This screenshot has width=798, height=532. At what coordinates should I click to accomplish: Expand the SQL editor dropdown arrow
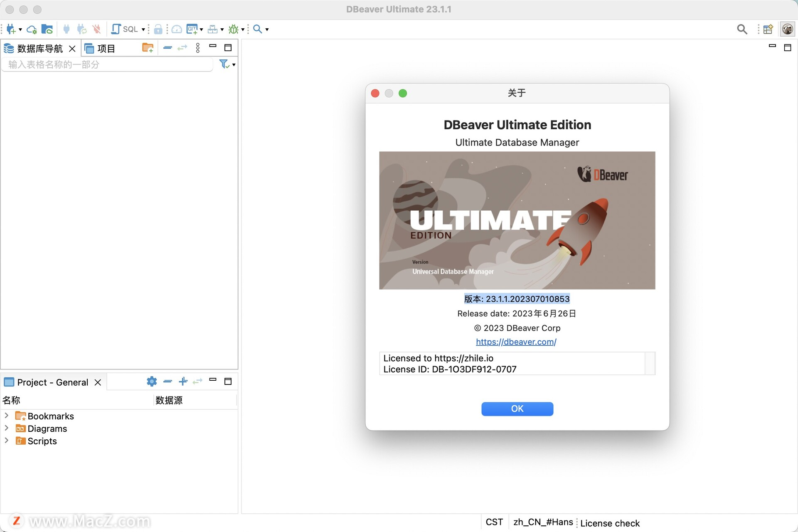143,30
